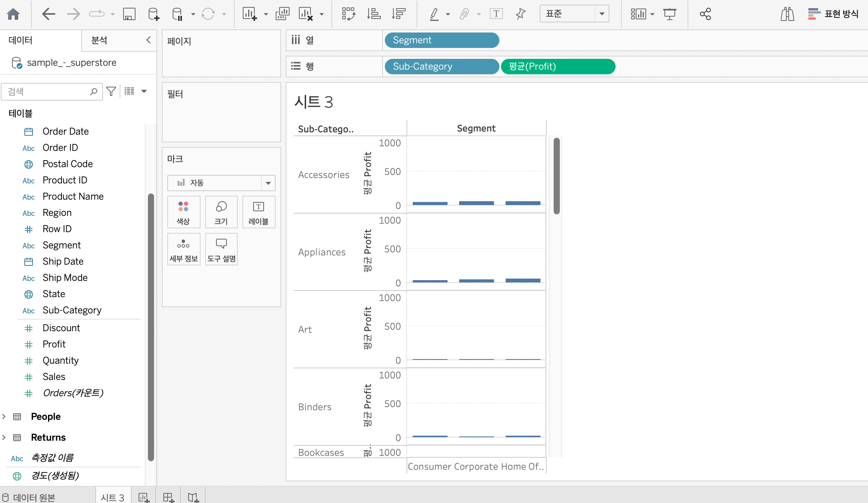Toggle the Show Me panel
Viewport: 868px width, 503px height.
click(x=833, y=14)
